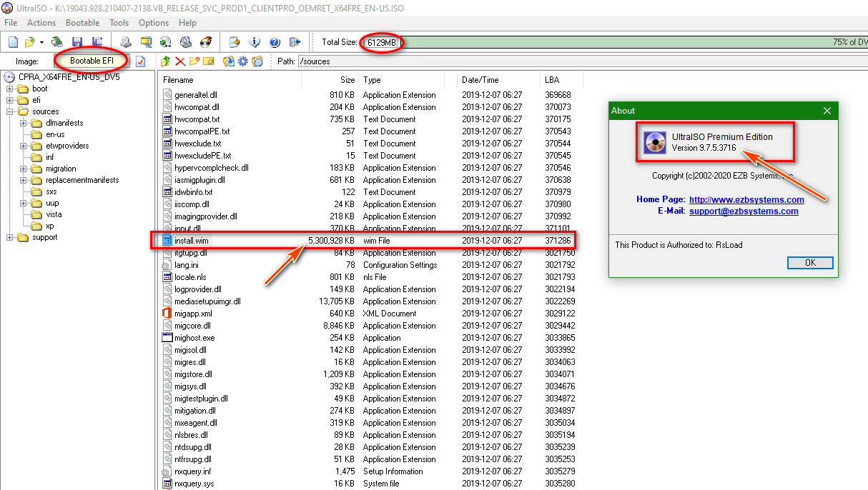Click the Save As toolbar icon

click(97, 42)
